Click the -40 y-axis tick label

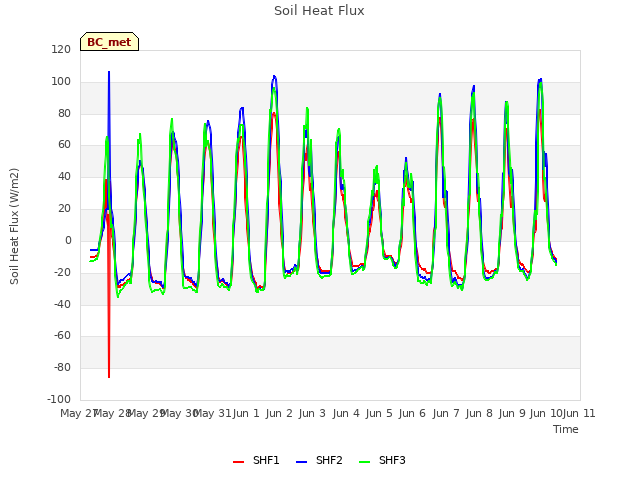coord(62,304)
